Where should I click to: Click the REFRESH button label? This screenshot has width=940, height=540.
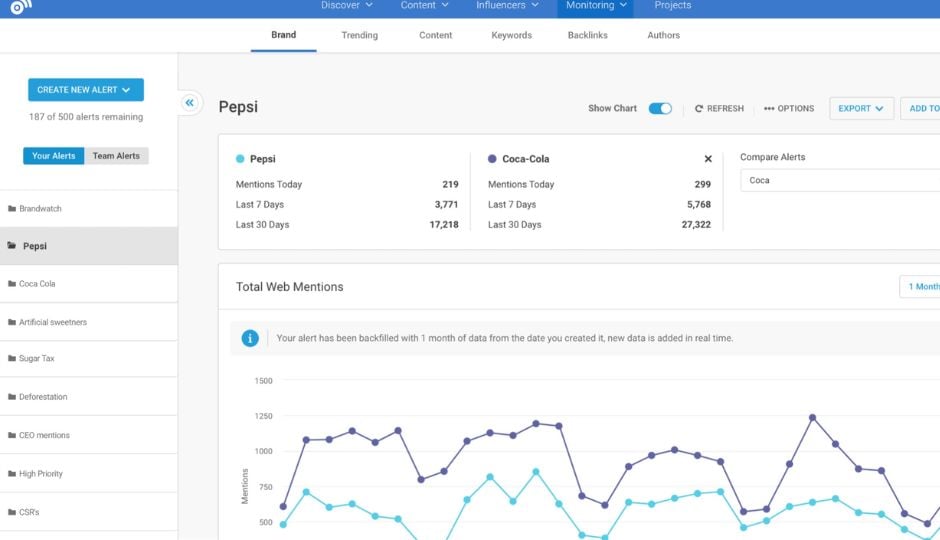pos(725,108)
